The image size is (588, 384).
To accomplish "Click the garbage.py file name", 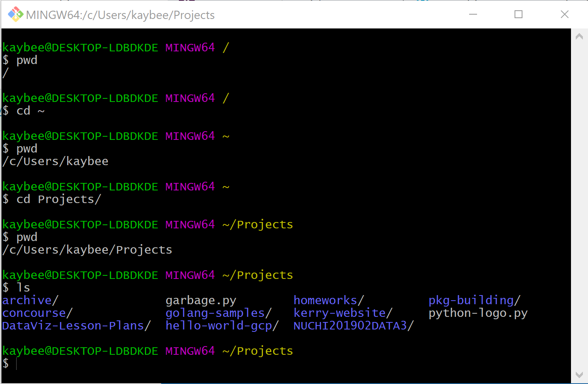I will [201, 300].
